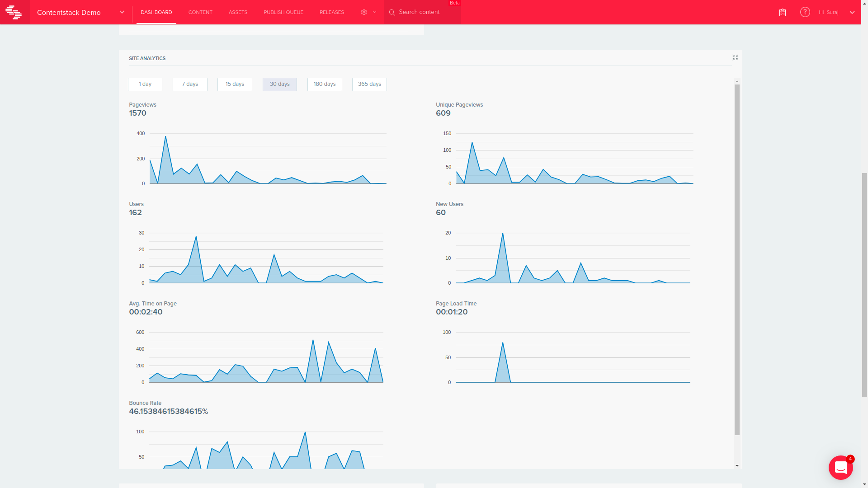
Task: Switch analytics to 180 days
Action: [x=324, y=84]
